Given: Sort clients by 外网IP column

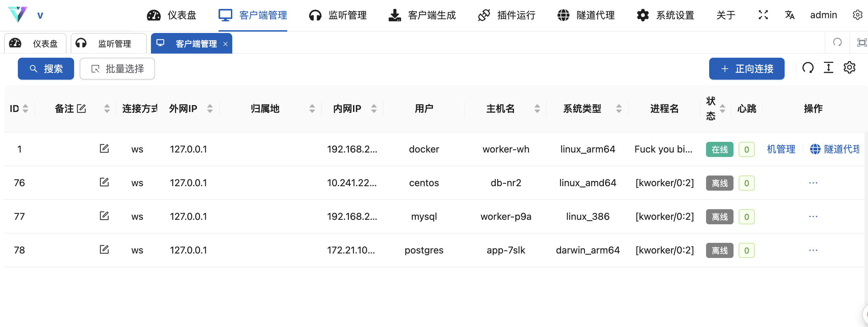Looking at the screenshot, I should [210, 109].
